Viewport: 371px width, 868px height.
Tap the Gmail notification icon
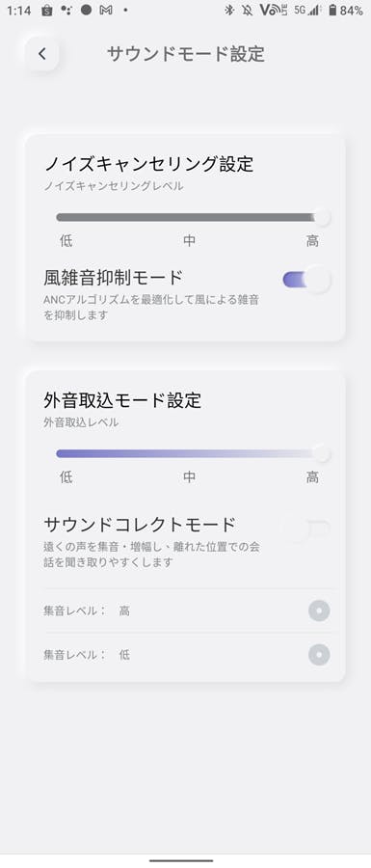tap(105, 10)
